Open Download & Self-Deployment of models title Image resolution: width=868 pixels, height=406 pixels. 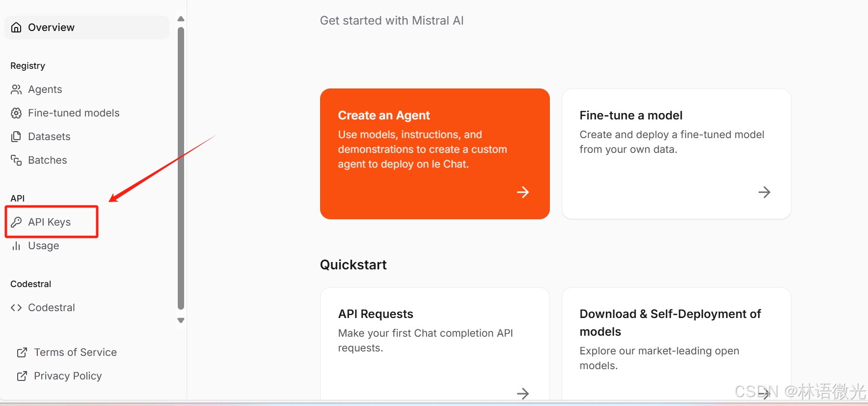670,323
